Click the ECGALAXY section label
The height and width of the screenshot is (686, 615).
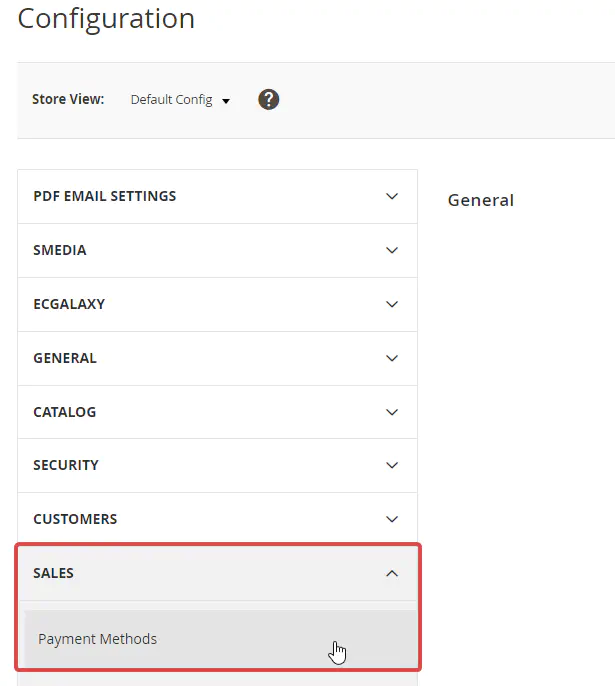pos(69,304)
